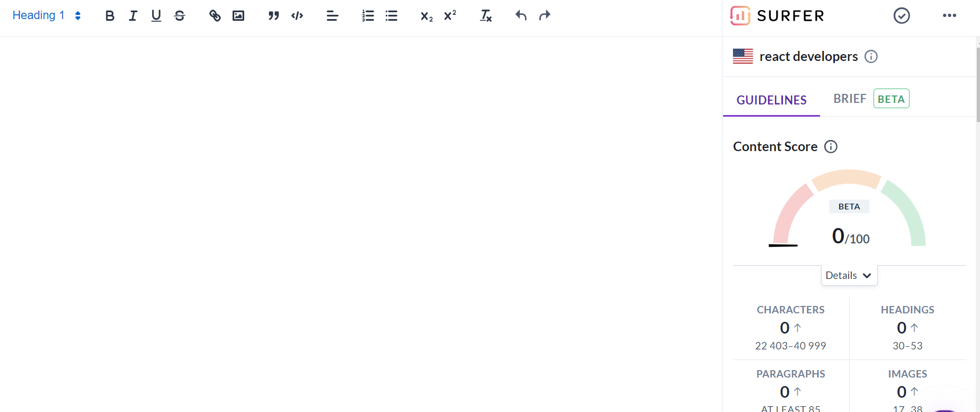Viewport: 980px width, 412px height.
Task: Toggle italic formatting
Action: point(133,16)
